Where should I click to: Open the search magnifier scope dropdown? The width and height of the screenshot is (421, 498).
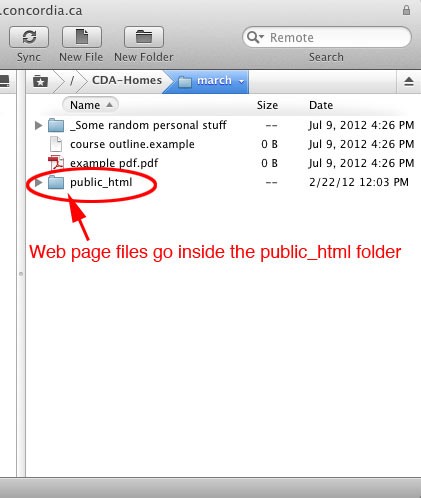click(256, 37)
